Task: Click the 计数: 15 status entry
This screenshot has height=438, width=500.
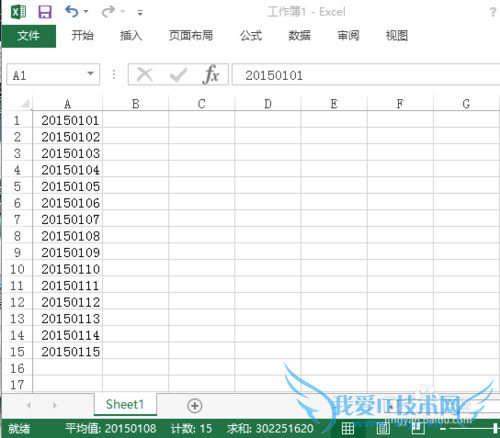Action: (191, 429)
